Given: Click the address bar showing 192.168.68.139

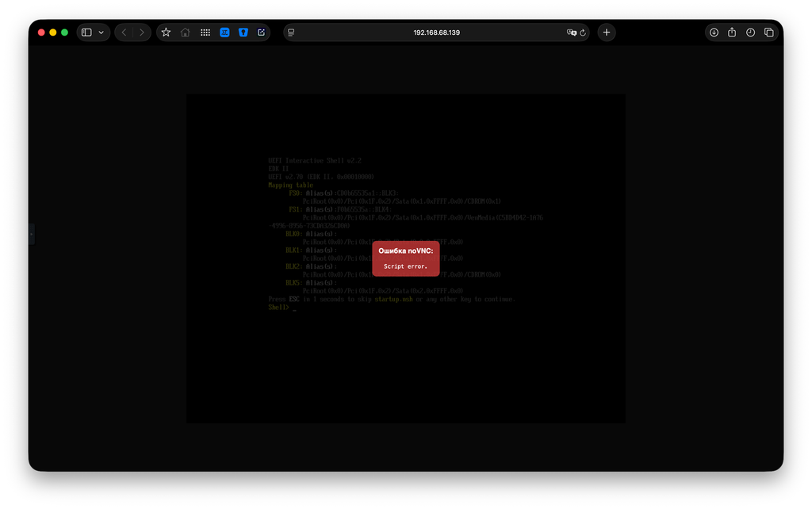Looking at the screenshot, I should (436, 32).
